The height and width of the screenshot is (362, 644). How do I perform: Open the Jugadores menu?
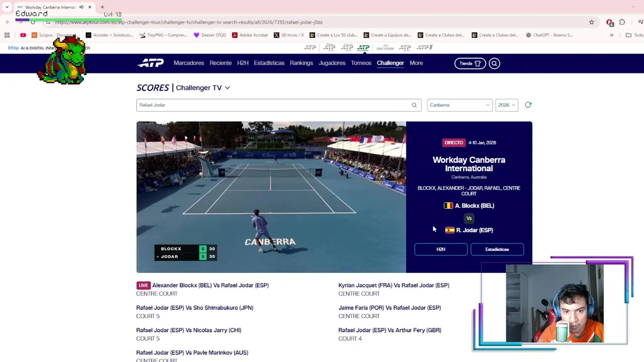[x=332, y=63]
